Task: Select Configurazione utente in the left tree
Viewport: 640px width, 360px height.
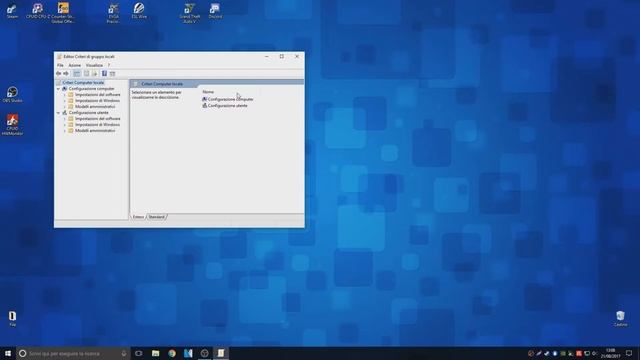Action: click(x=89, y=113)
